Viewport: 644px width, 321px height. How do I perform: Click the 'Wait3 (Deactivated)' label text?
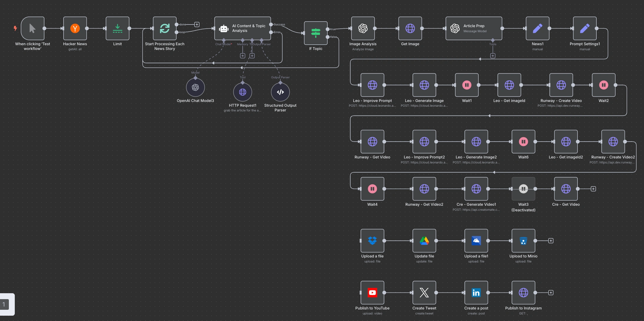click(x=523, y=207)
